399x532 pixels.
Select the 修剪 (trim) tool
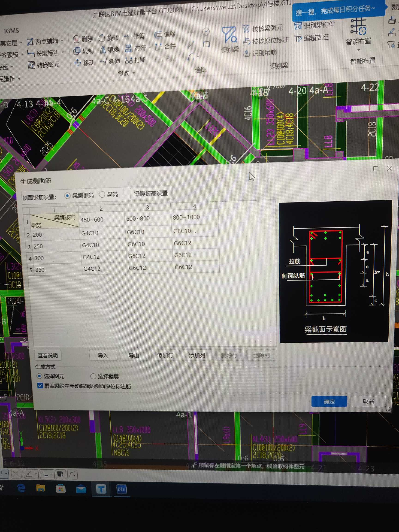click(135, 36)
